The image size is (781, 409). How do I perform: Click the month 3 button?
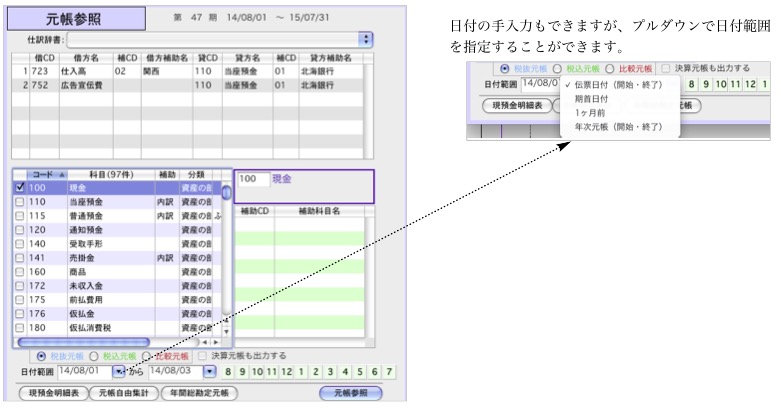[332, 372]
